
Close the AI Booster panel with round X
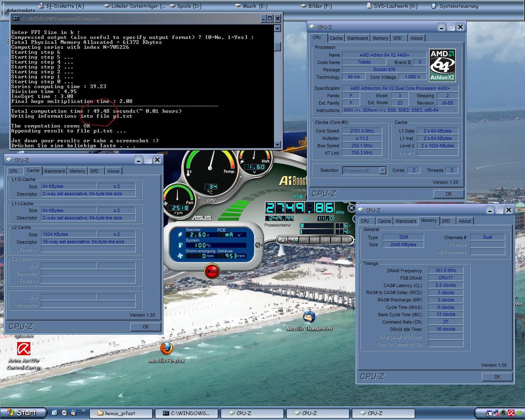(352, 208)
